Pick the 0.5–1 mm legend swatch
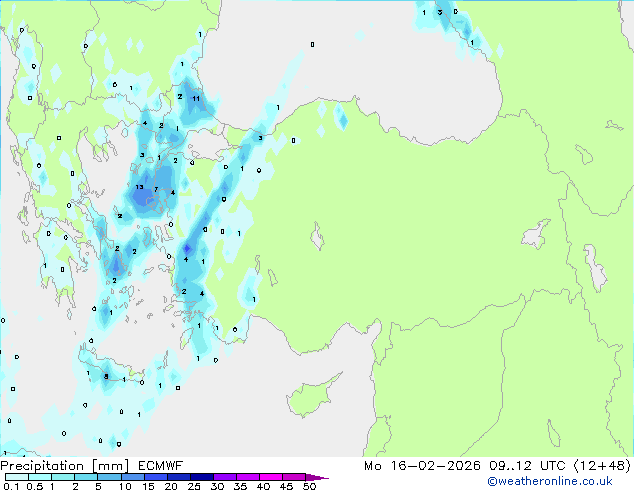 [x=40, y=477]
